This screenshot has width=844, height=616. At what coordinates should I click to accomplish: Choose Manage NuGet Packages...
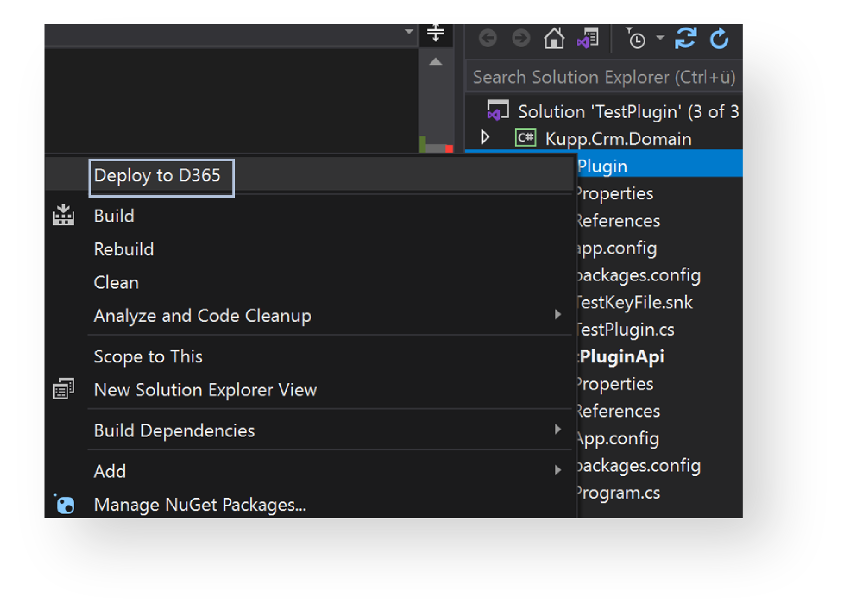[x=310, y=505]
